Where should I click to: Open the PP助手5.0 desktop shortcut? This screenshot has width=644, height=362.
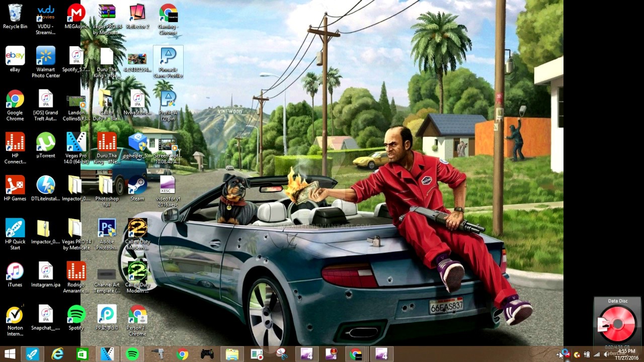(x=107, y=318)
